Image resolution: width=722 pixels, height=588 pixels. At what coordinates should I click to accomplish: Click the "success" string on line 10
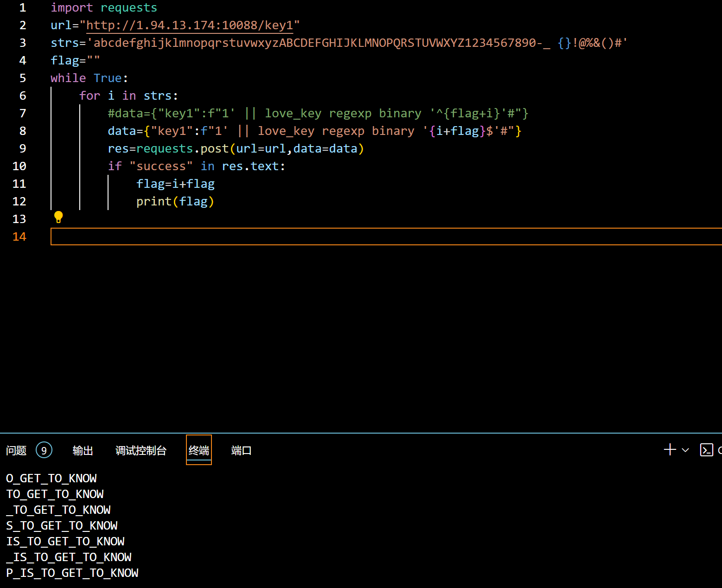(161, 166)
